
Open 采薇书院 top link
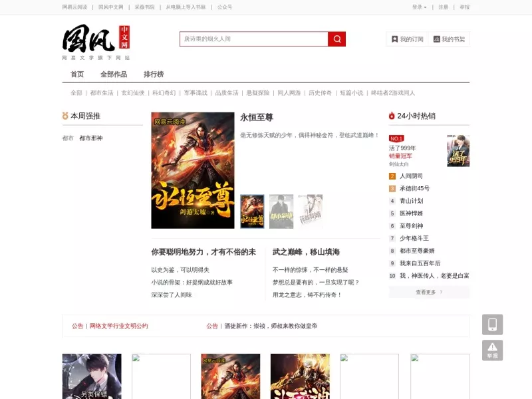144,7
